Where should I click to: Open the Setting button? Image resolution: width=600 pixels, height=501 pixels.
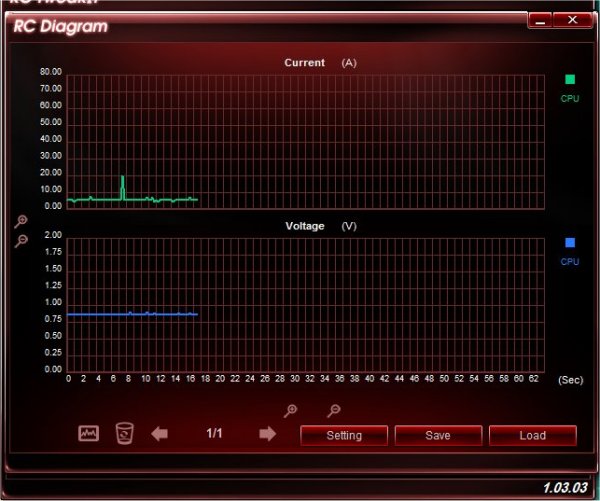click(x=344, y=435)
